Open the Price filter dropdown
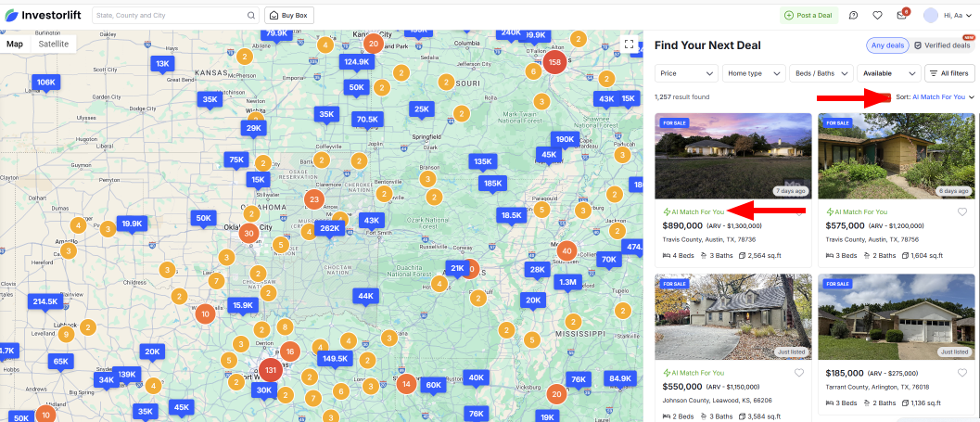This screenshot has width=980, height=422. (686, 73)
